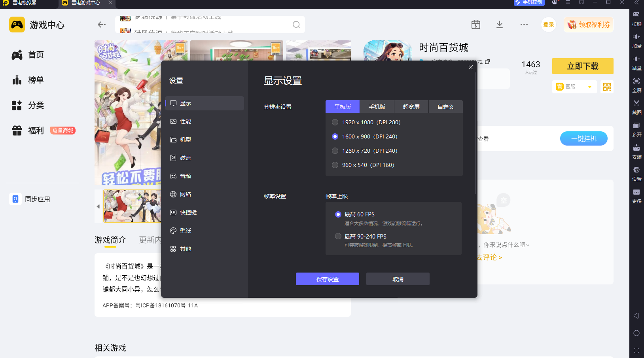Switch to the 平板版 resolution tab

(343, 107)
